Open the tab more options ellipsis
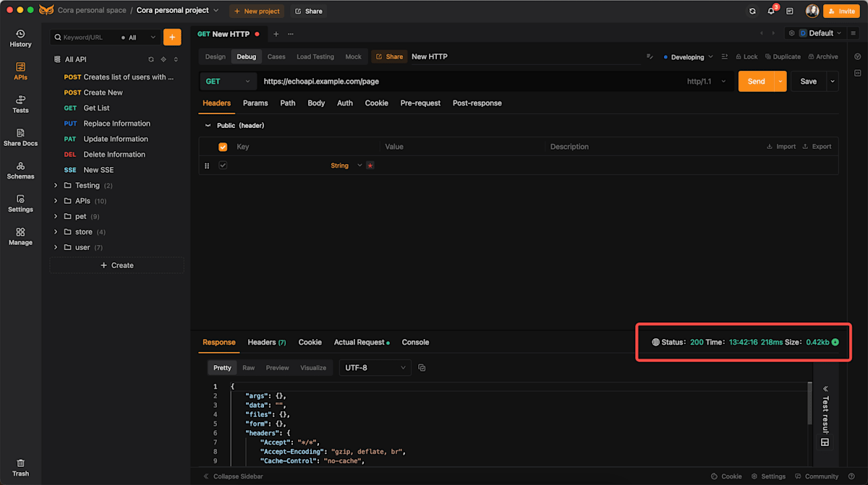 point(291,34)
